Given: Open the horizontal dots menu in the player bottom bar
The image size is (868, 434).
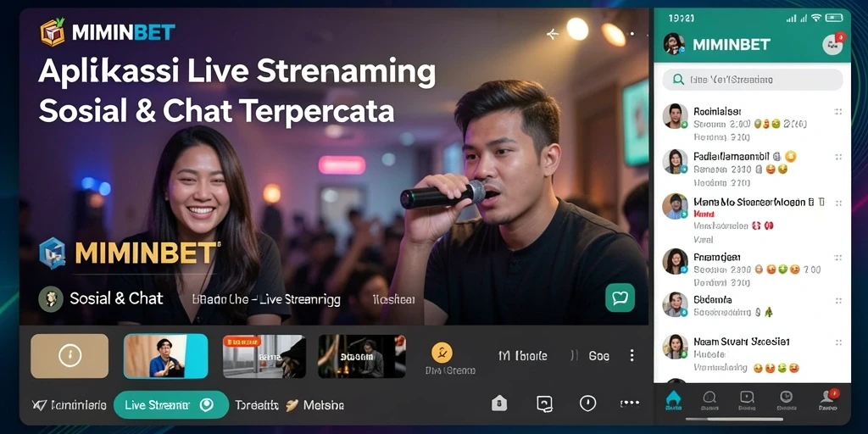Looking at the screenshot, I should tap(630, 403).
